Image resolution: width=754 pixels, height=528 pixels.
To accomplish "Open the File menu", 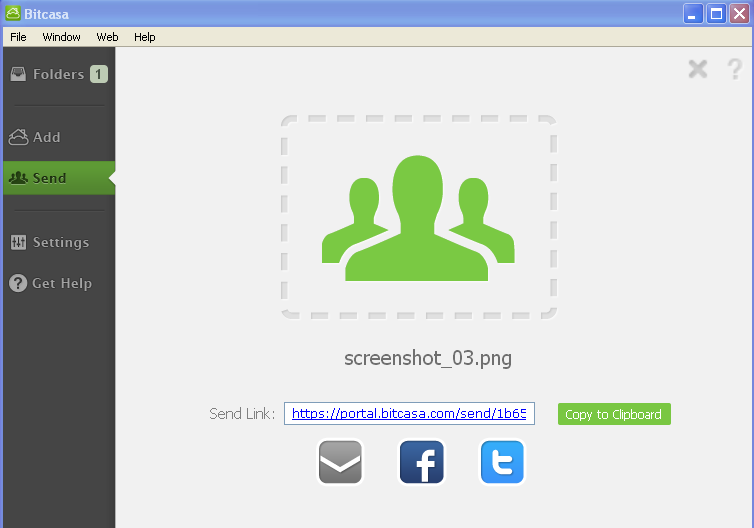I will [18, 37].
